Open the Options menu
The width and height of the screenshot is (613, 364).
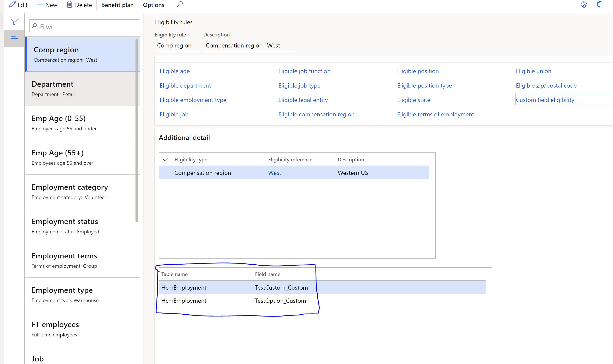[153, 5]
